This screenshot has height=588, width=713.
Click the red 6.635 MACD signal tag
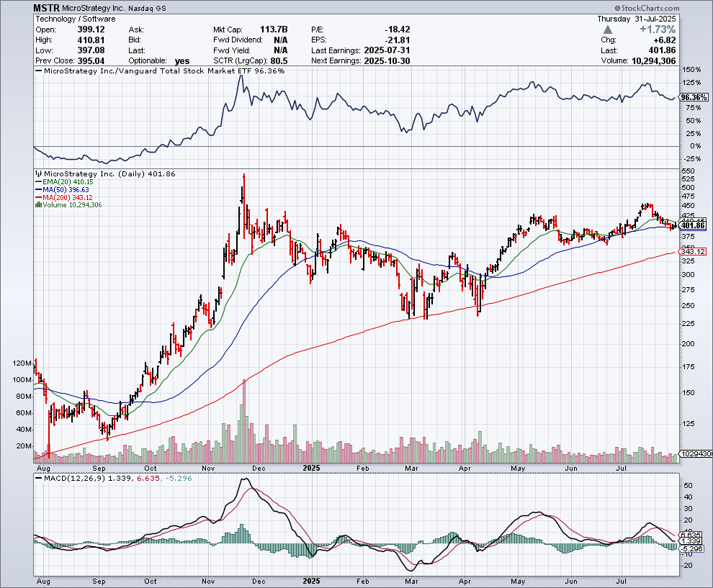tap(691, 535)
